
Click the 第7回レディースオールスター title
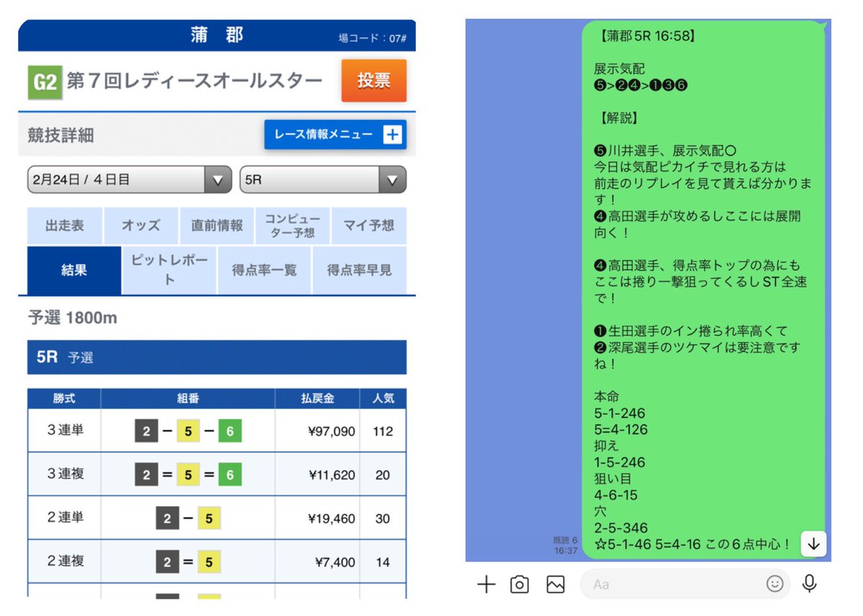194,81
